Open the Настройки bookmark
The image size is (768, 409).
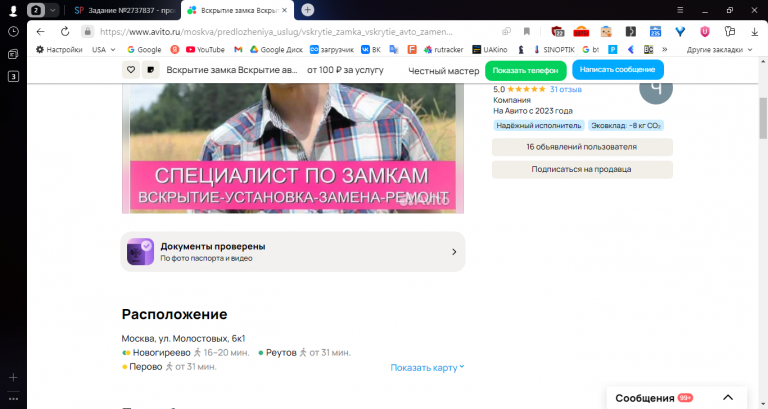coord(59,49)
